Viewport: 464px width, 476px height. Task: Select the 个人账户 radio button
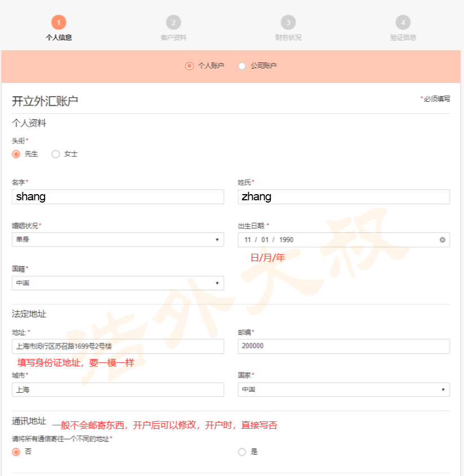(x=189, y=66)
